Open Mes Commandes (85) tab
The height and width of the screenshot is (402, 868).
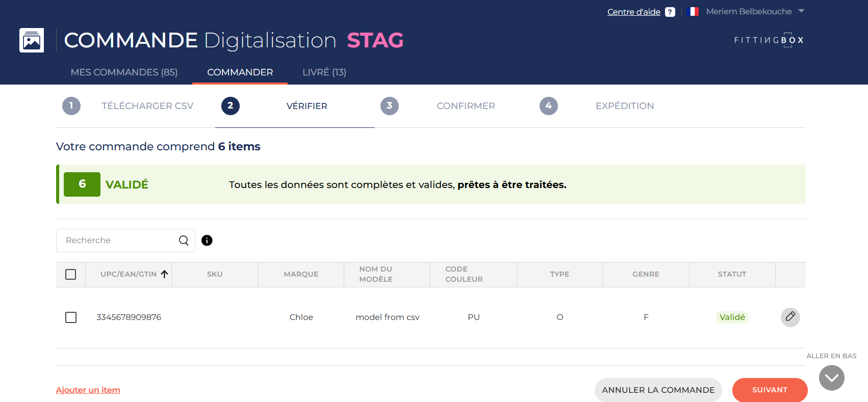click(124, 72)
